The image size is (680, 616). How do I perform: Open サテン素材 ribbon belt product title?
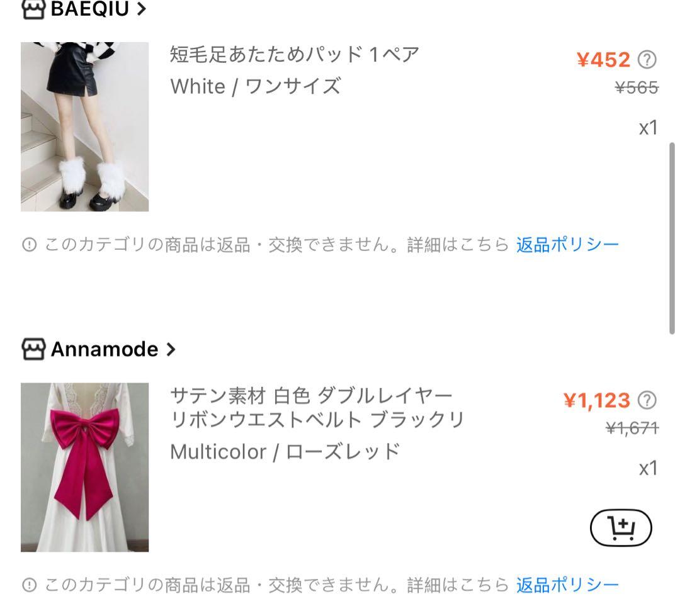click(x=317, y=408)
